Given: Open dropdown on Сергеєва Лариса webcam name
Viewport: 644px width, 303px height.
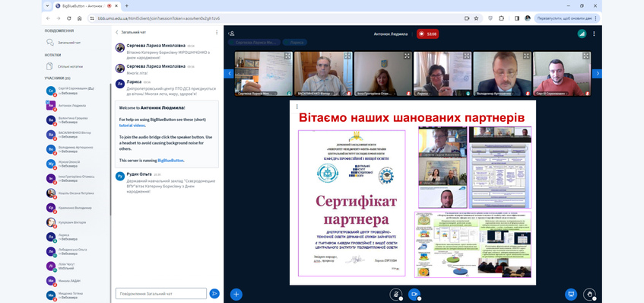Looking at the screenshot, I should 258,94.
